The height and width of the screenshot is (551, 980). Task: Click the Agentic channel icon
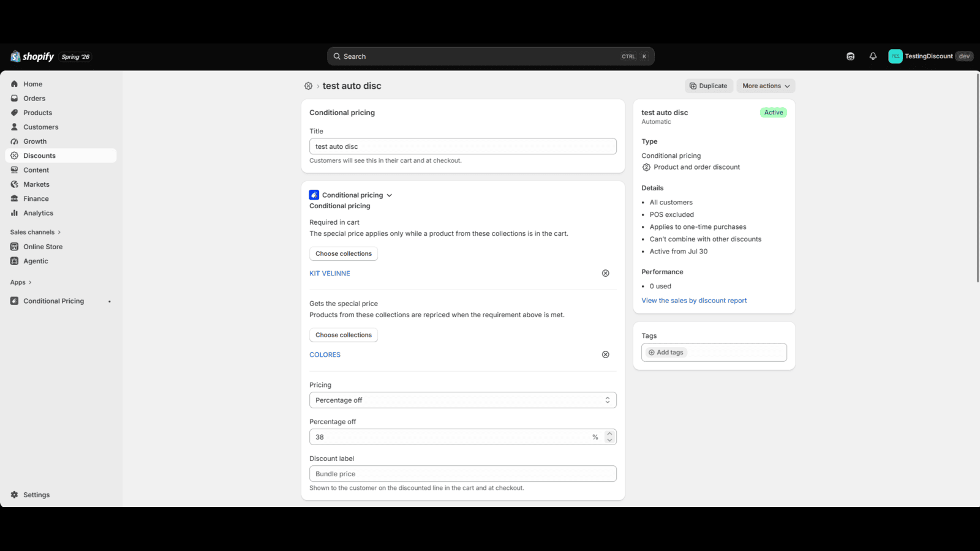[15, 261]
